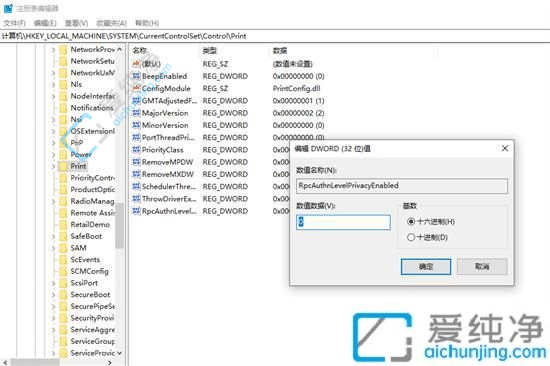Expand the NodeInterfac tree node
Viewport: 550px width, 366px height.
53,96
